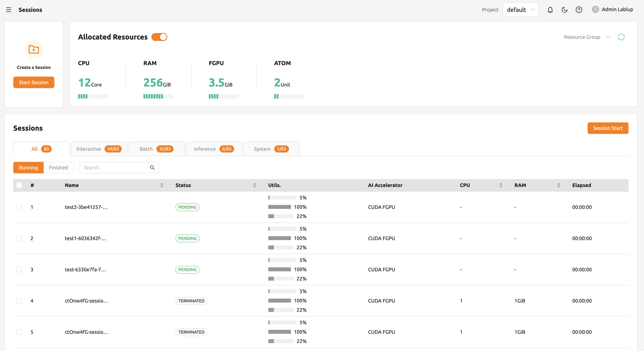
Task: Sort sessions by RAM column
Action: pyautogui.click(x=559, y=185)
